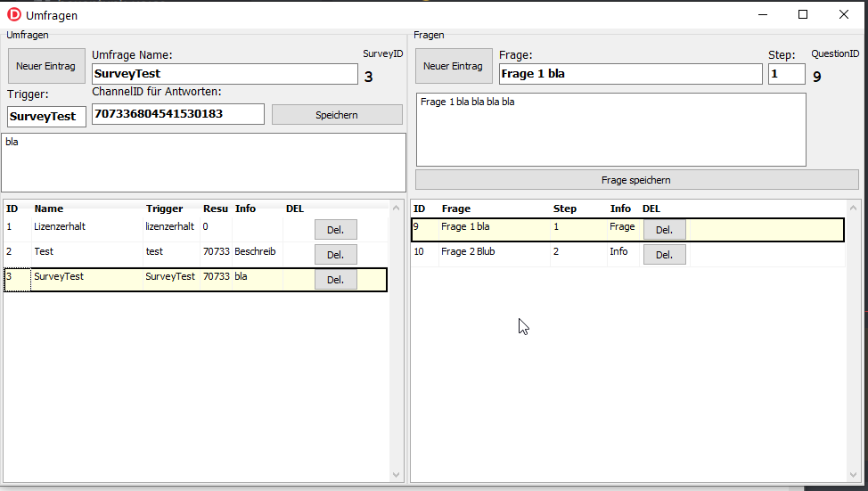Image resolution: width=868 pixels, height=491 pixels.
Task: Click the Frage title input field
Action: (630, 74)
